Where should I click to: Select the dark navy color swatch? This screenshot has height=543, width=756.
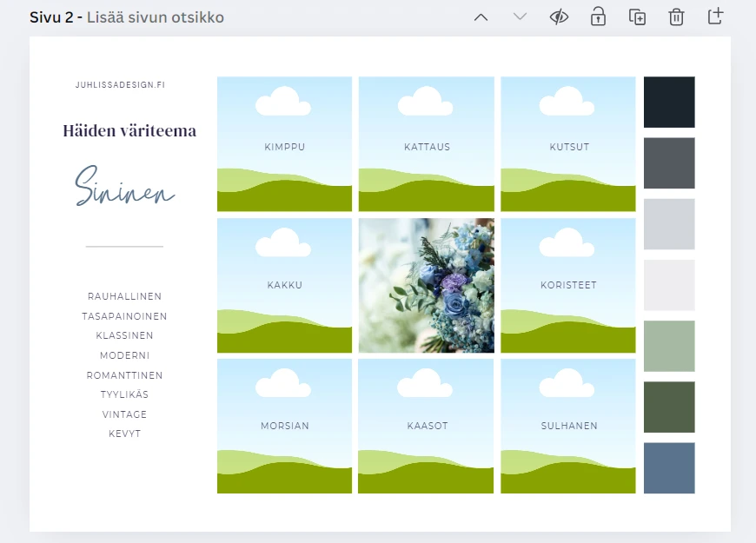click(669, 102)
